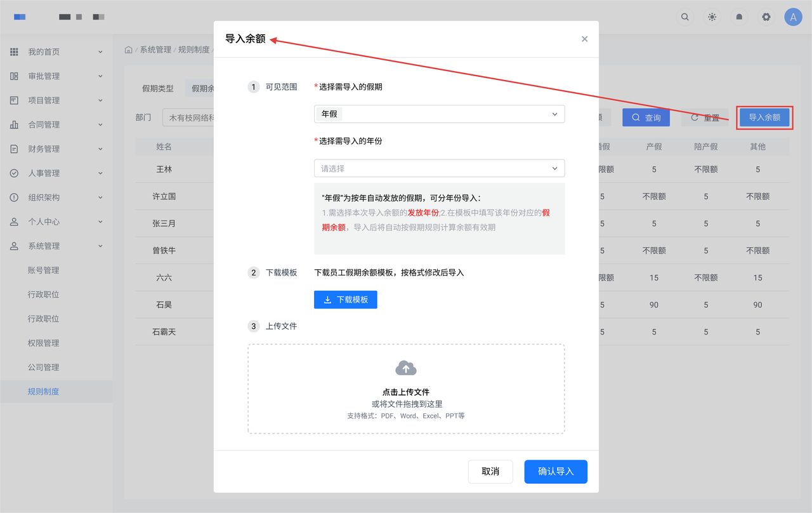Click the user avatar icon

793,17
